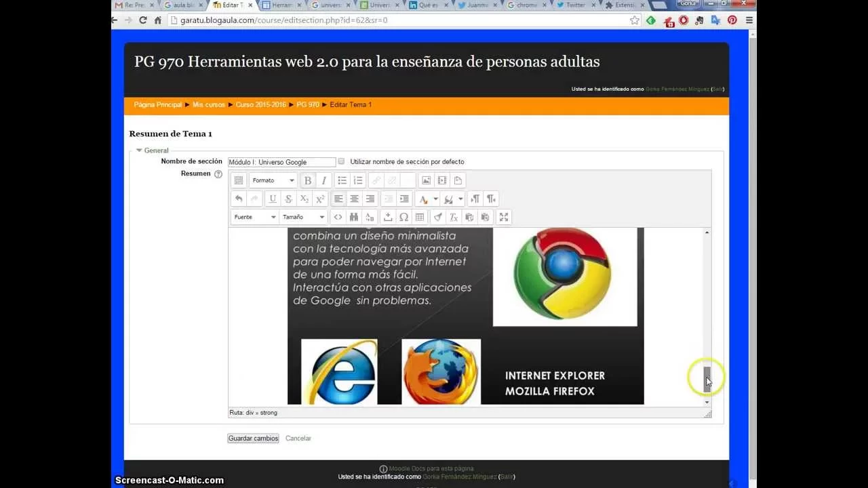
Task: Open background color dropdown arrow
Action: coord(460,199)
